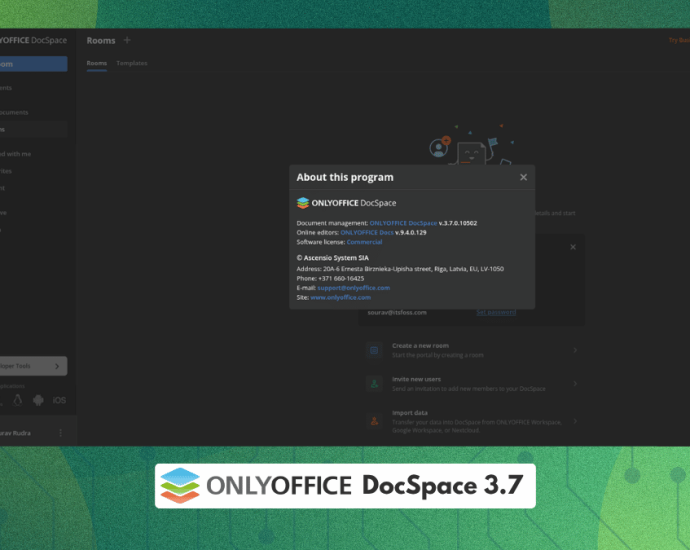The width and height of the screenshot is (690, 550).
Task: Click the version 'v.3.7.0.10502' text
Action: point(458,223)
